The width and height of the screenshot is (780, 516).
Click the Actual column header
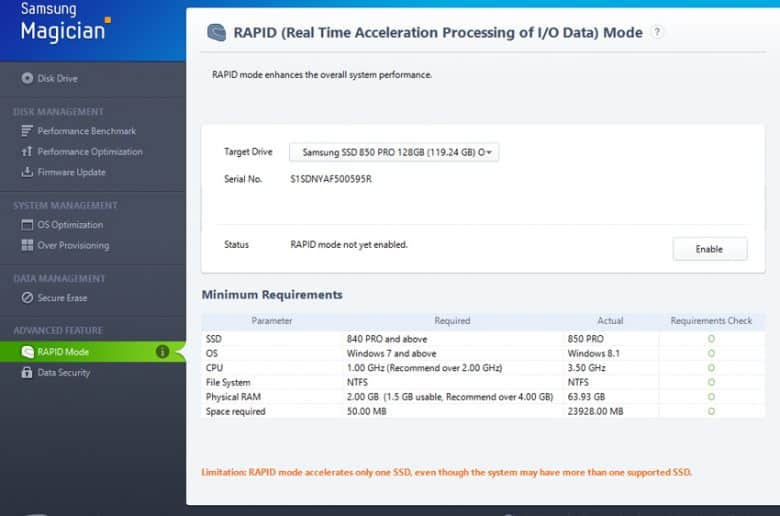(610, 321)
